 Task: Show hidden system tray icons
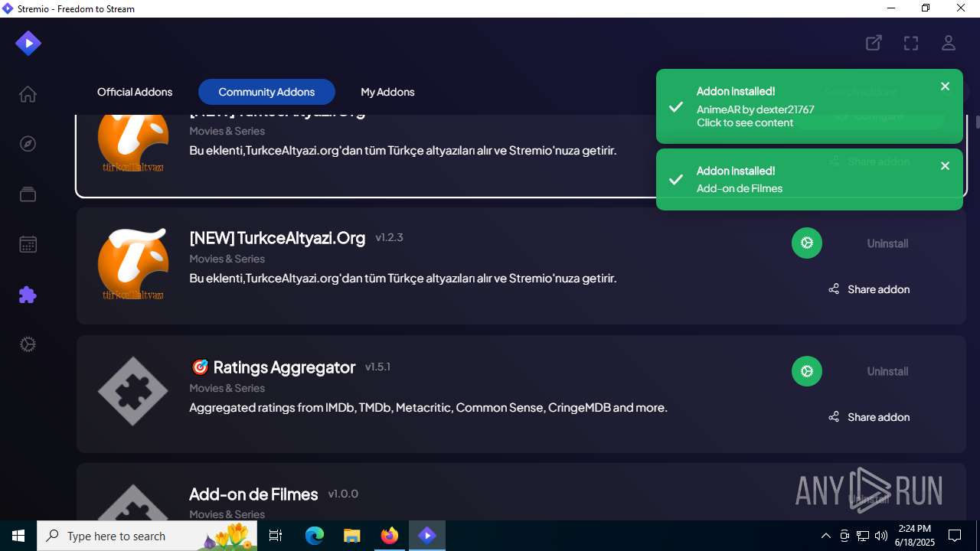tap(825, 536)
